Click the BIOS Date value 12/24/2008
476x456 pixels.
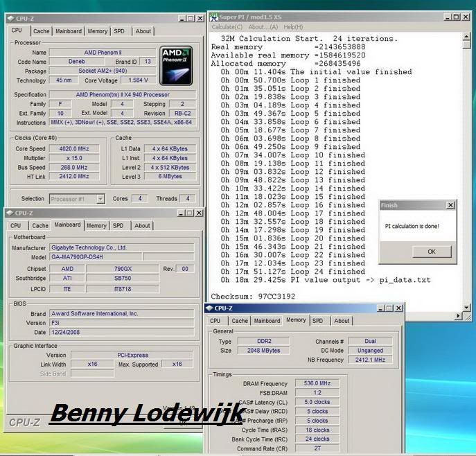click(122, 332)
